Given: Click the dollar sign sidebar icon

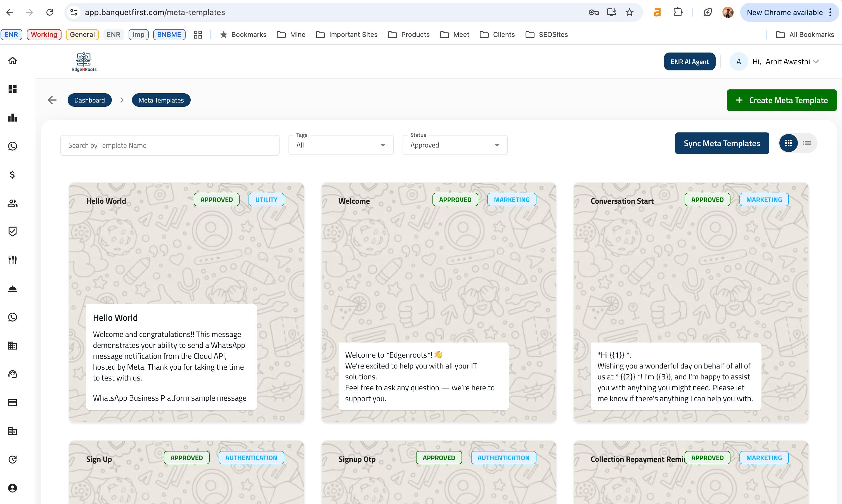Looking at the screenshot, I should coord(13,175).
